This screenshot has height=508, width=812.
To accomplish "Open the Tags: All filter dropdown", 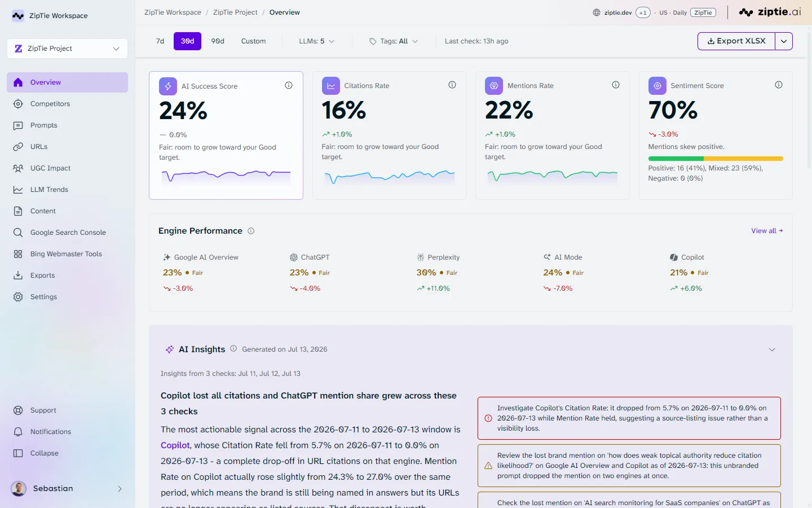I will 394,41.
